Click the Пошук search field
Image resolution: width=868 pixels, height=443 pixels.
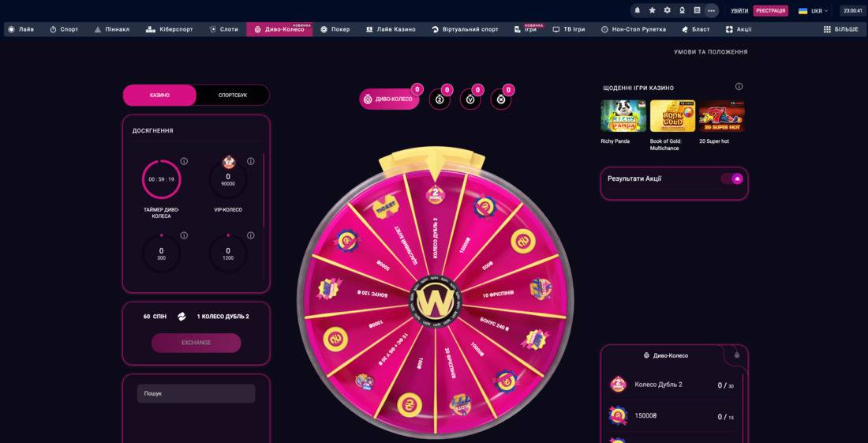[x=196, y=394]
